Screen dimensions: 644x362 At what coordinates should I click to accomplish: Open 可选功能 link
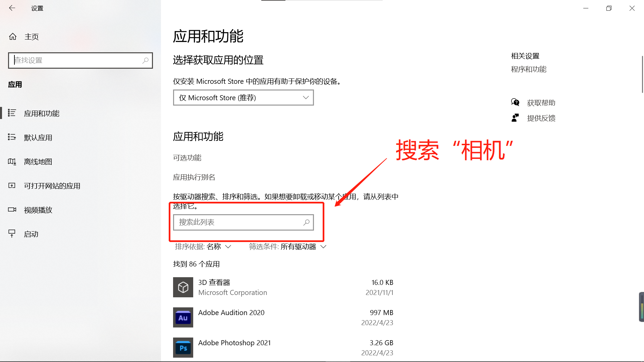tap(187, 158)
